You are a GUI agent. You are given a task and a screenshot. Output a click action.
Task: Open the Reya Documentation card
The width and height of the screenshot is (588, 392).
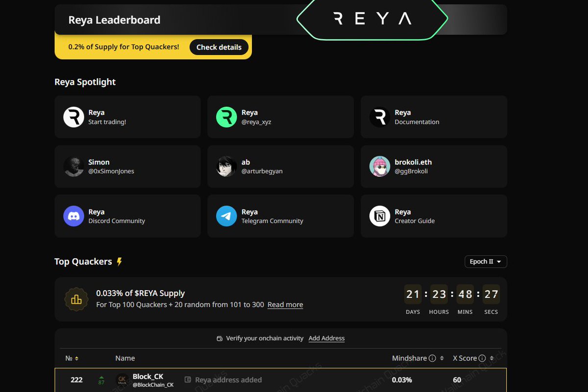coord(434,117)
